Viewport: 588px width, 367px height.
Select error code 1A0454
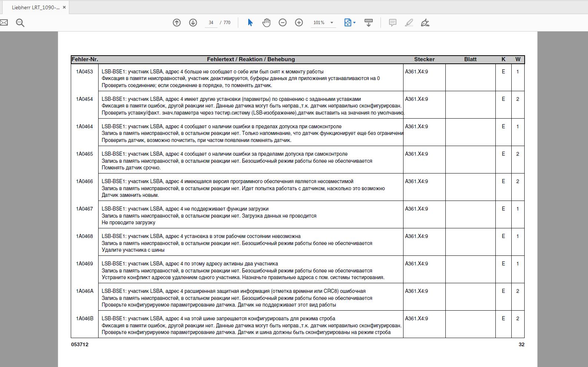click(84, 99)
